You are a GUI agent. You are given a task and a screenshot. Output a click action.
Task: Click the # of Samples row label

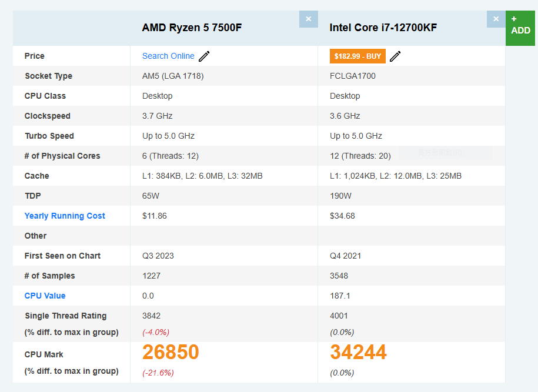pos(49,276)
